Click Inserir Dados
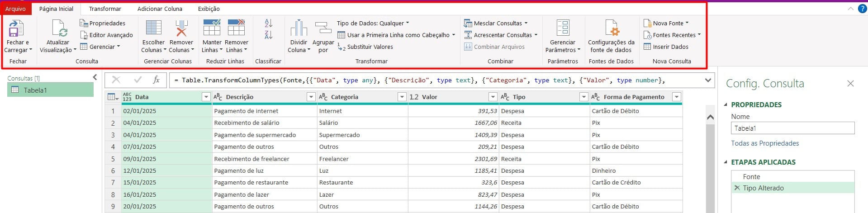Screen dimensions: 868x213 coord(666,47)
